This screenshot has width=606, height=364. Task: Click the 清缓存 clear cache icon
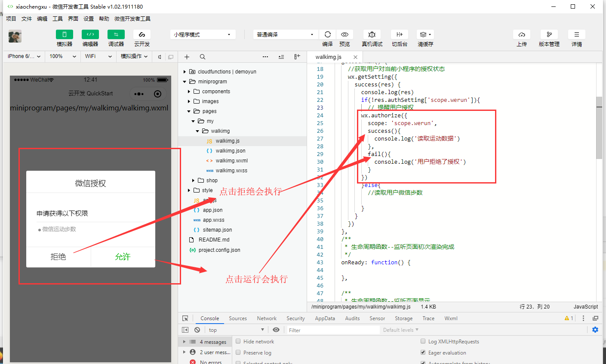[425, 34]
